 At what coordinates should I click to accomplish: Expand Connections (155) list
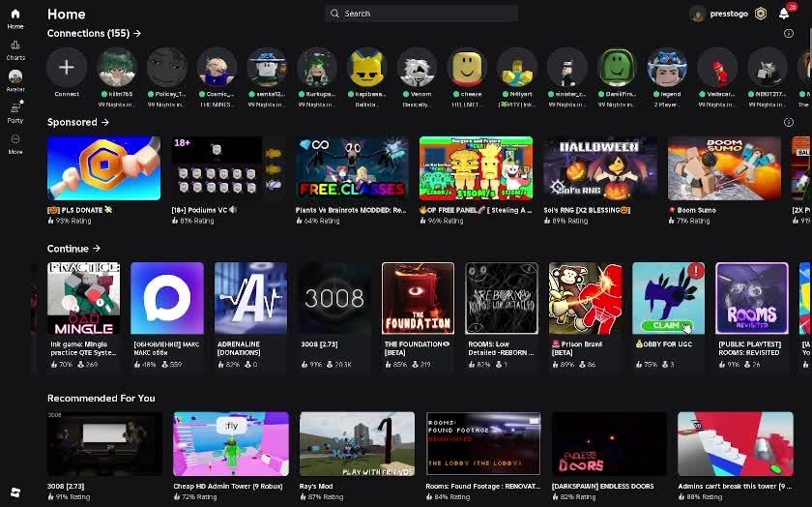94,33
